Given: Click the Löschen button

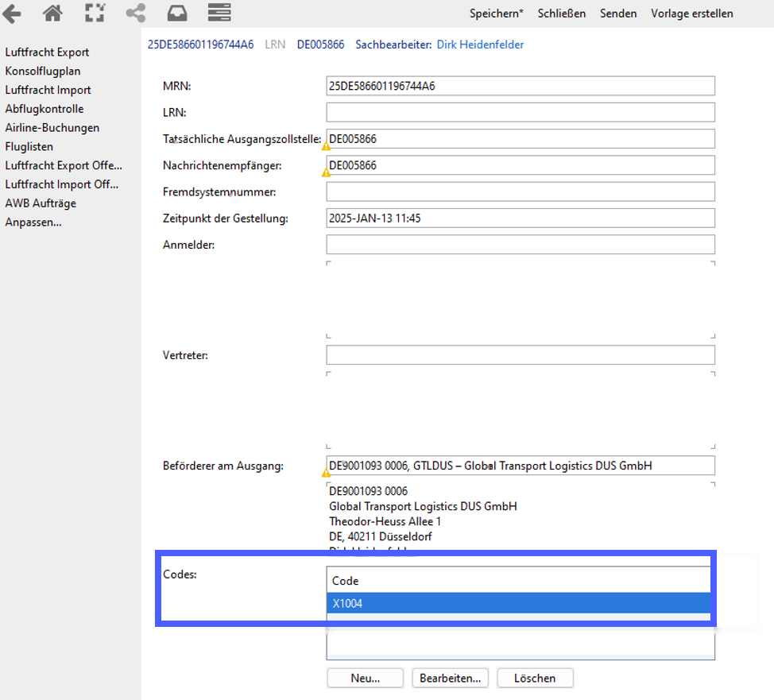Looking at the screenshot, I should click(535, 679).
